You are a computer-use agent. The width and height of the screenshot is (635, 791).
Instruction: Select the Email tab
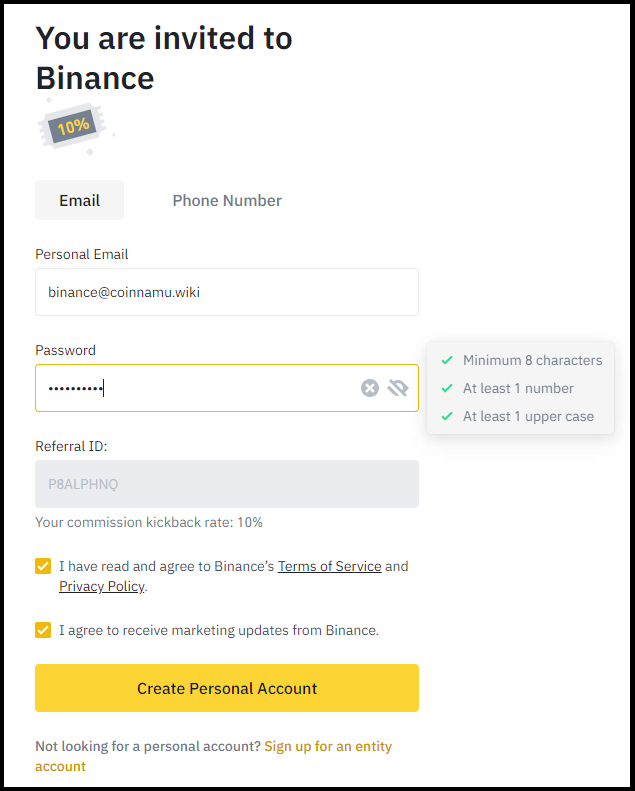click(79, 200)
